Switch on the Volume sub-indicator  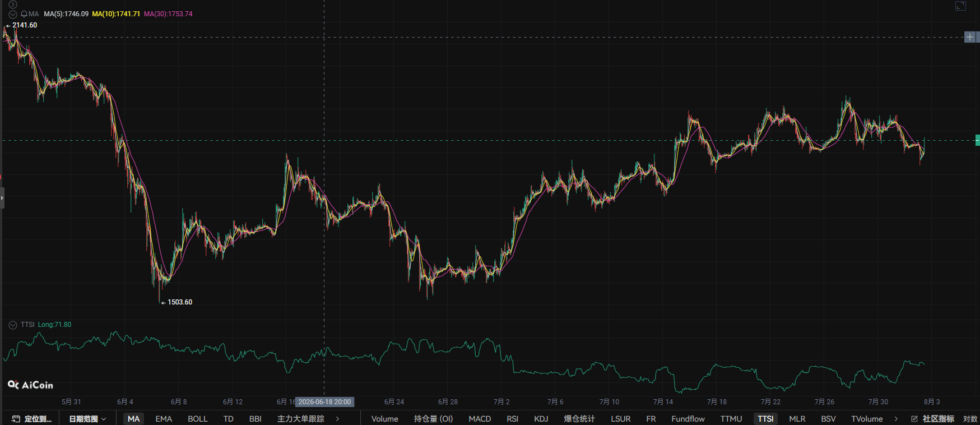point(385,419)
